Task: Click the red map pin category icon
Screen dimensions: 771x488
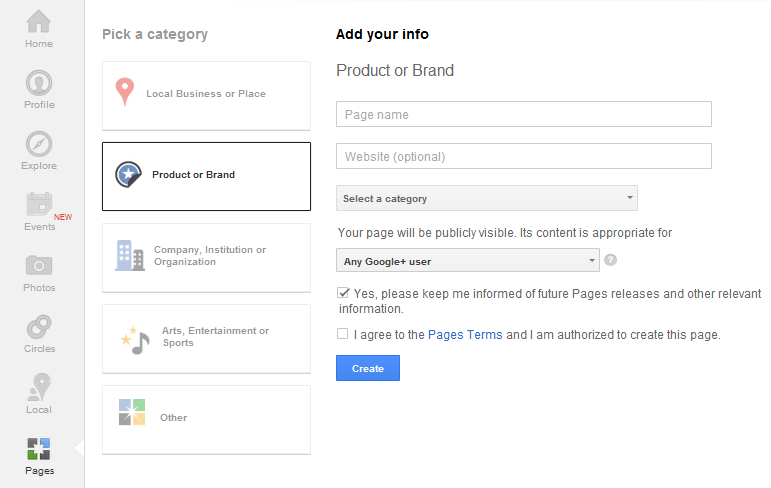Action: pyautogui.click(x=124, y=92)
